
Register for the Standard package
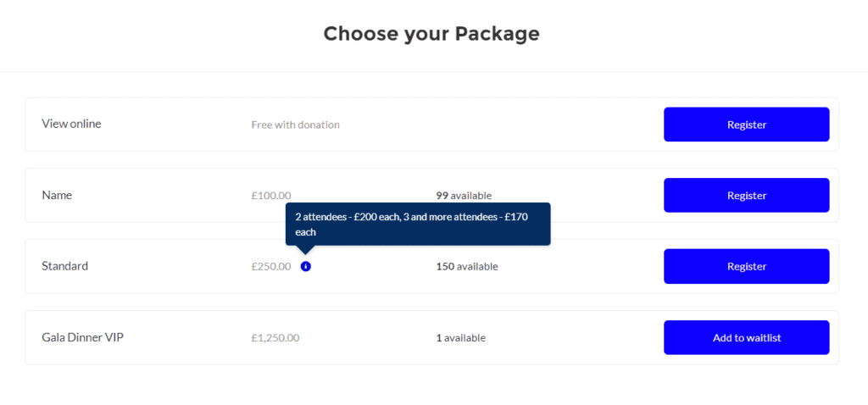tap(746, 266)
